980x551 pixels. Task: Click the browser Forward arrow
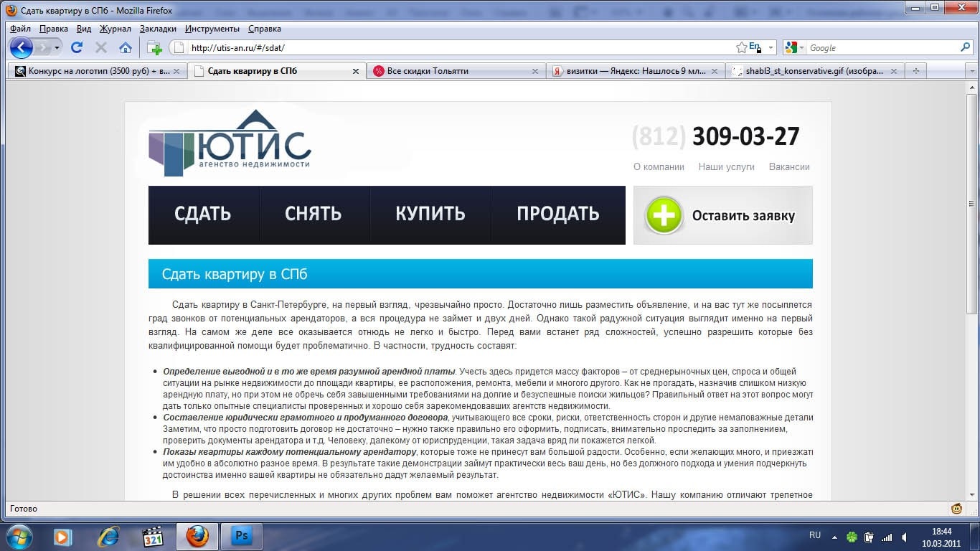(42, 47)
